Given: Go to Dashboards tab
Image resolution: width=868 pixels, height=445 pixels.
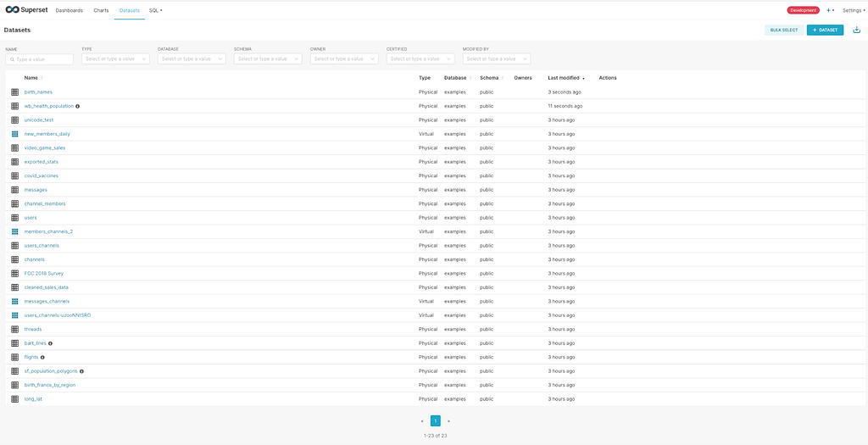Looking at the screenshot, I should tap(70, 10).
